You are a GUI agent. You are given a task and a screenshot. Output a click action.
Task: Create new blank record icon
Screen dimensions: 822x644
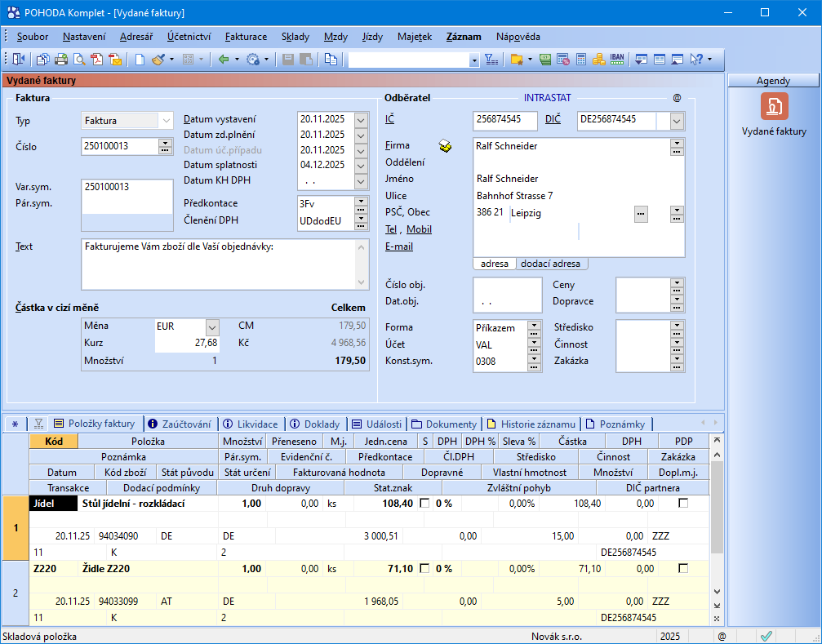coord(140,60)
